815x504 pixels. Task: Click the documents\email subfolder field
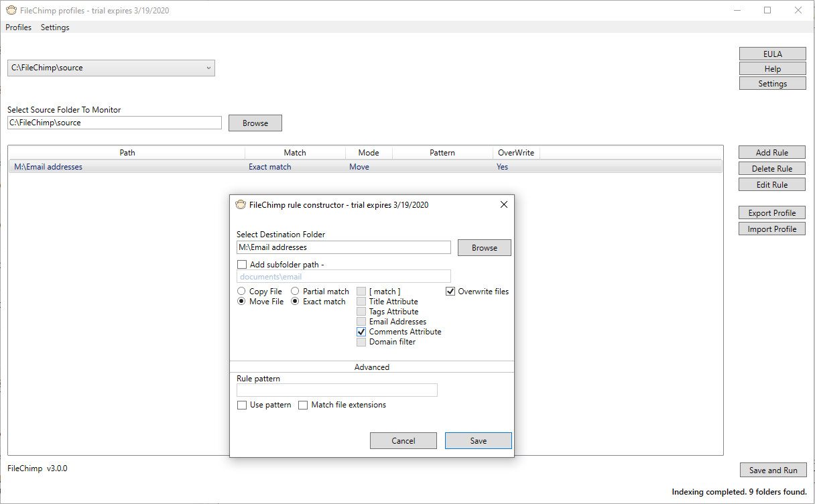(344, 276)
